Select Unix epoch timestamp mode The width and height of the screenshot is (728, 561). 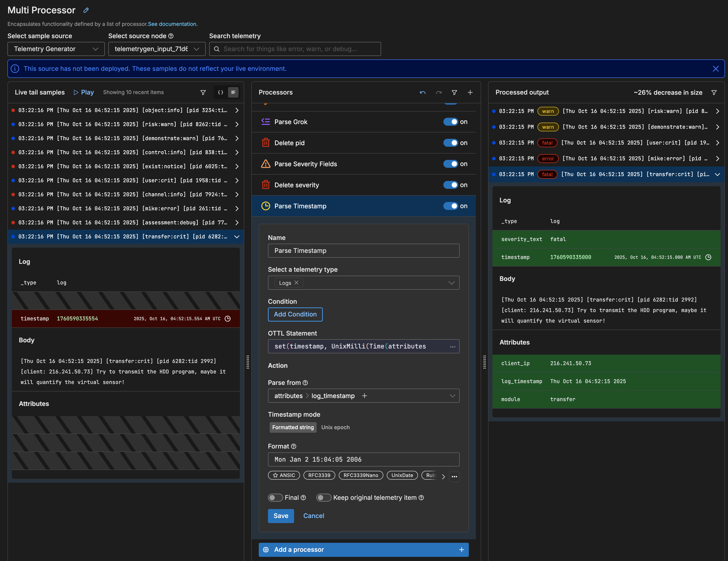[x=335, y=427]
